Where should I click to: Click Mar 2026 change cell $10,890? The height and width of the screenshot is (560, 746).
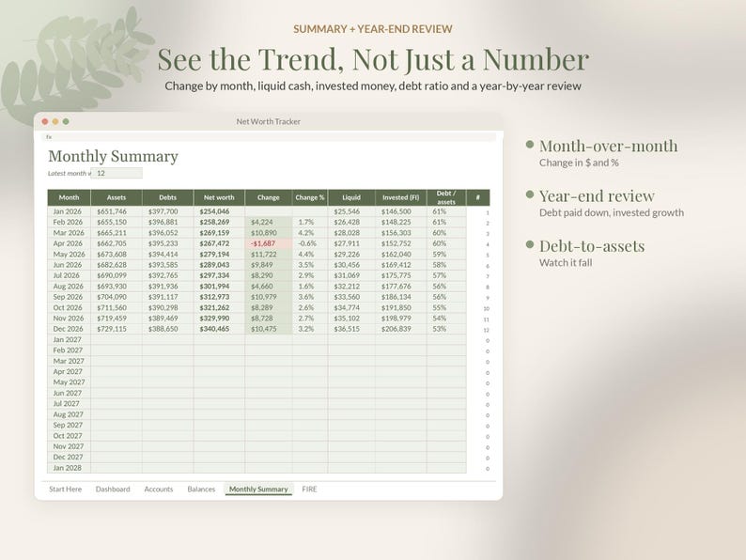(269, 233)
